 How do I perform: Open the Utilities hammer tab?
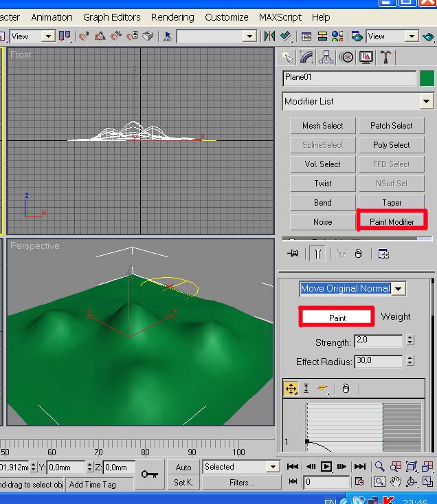tap(386, 56)
